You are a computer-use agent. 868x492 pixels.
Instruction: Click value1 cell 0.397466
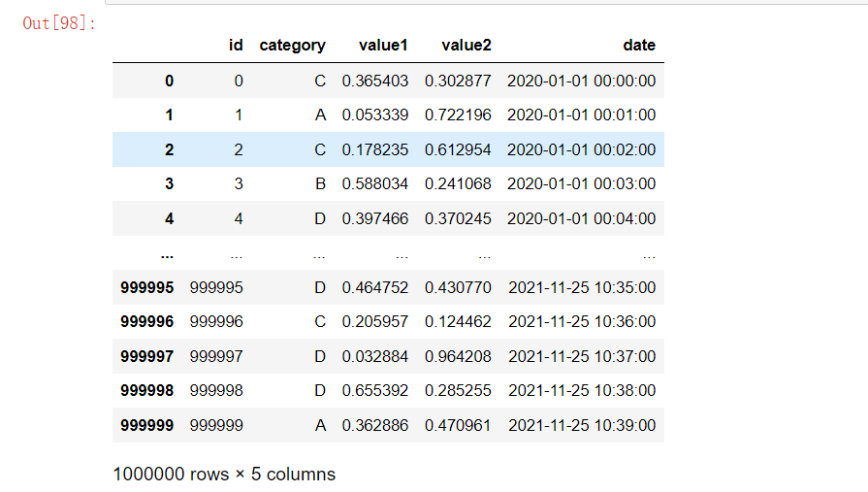coord(374,218)
